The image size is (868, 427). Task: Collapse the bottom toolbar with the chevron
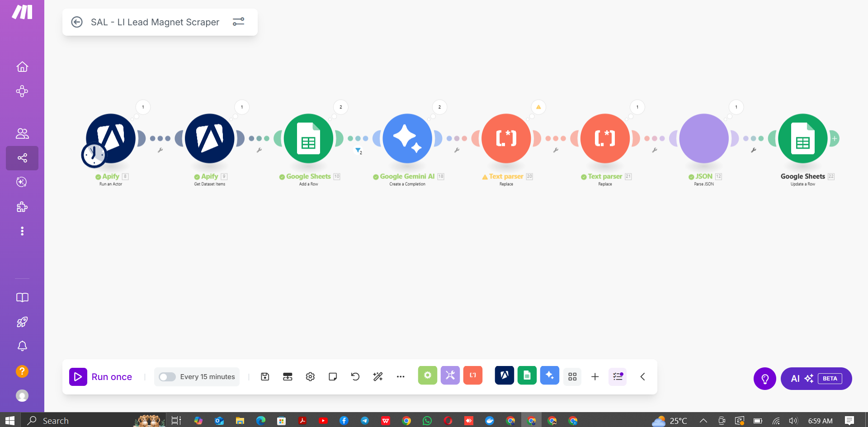642,377
